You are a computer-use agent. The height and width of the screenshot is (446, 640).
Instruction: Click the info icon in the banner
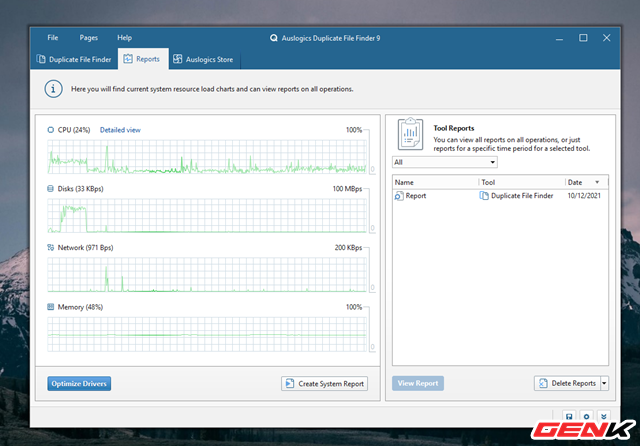(x=53, y=89)
